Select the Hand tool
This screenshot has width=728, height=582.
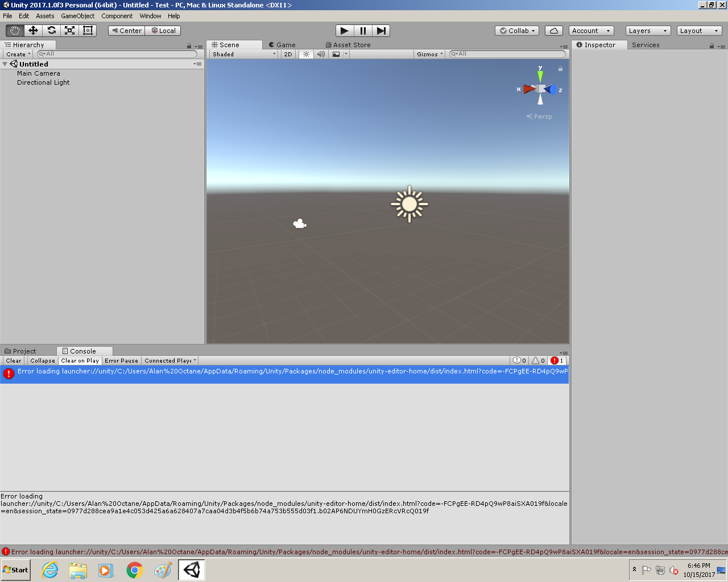pos(15,31)
